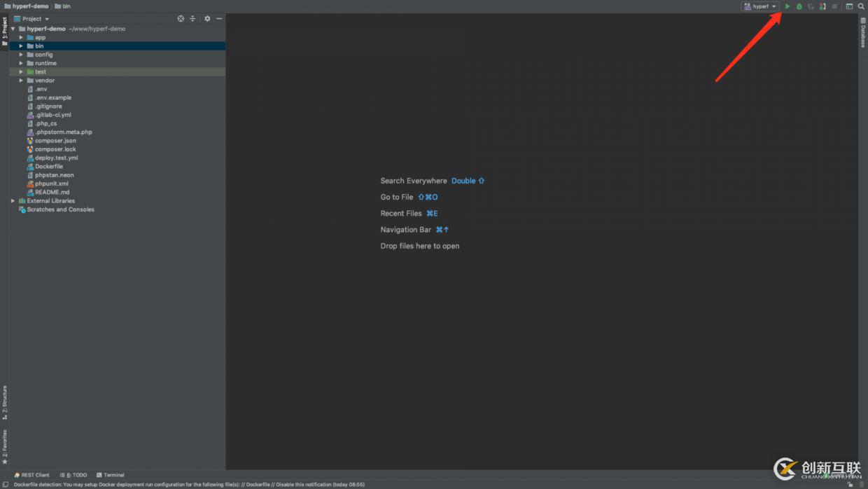Select the .env.example file
The image size is (868, 489).
point(53,97)
